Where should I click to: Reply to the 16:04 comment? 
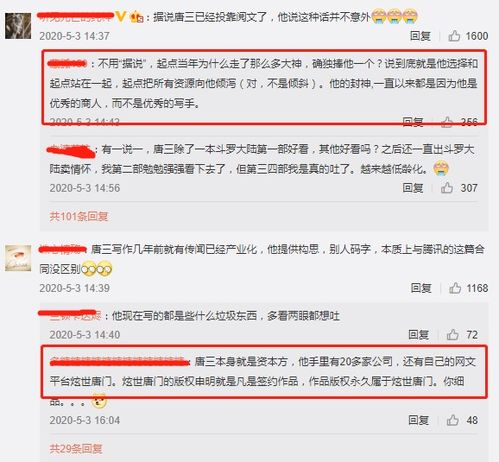[418, 420]
